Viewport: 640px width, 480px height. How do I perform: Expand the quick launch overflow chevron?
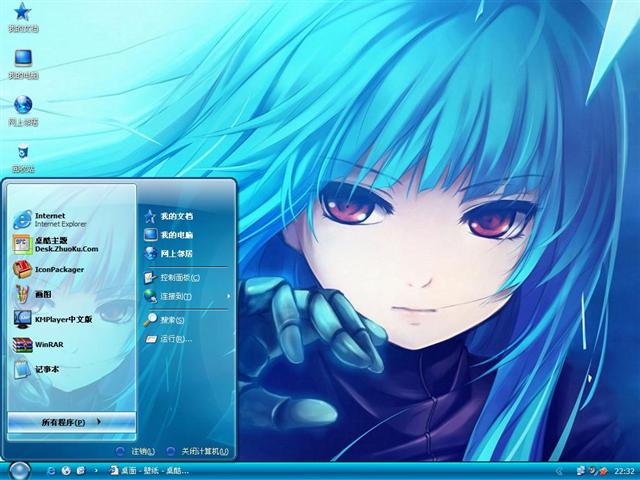tap(96, 471)
